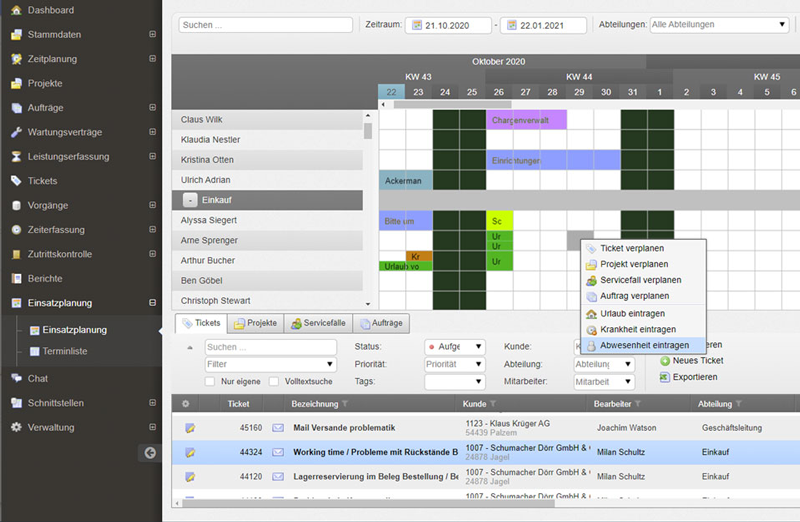Screen dimensions: 800x522
Task: Collapse sidebar with the round arrow icon
Action: (150, 453)
